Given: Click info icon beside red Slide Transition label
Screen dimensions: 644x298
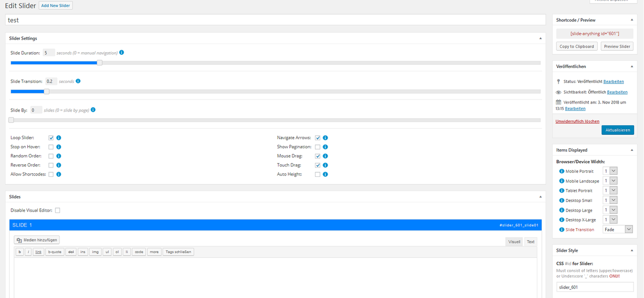Looking at the screenshot, I should pos(562,229).
